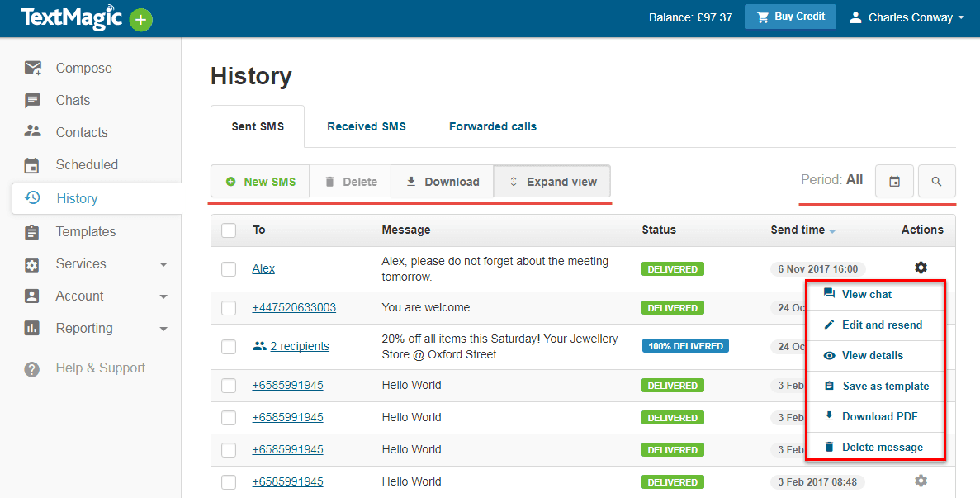Select Download PDF in the actions menu
This screenshot has width=980, height=498.
(874, 417)
